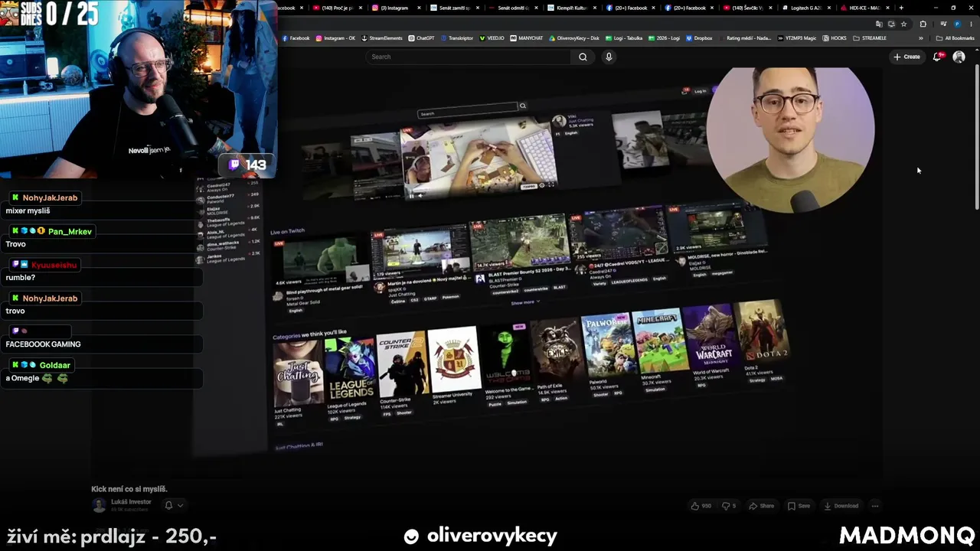Open the 2026 - Logi bookmark
The width and height of the screenshot is (980, 551).
tap(664, 38)
